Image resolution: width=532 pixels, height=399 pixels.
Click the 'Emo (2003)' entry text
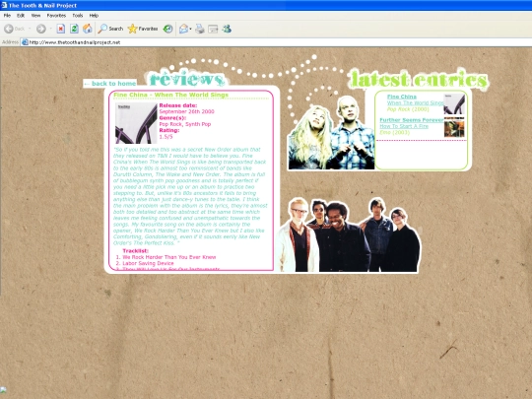point(395,132)
